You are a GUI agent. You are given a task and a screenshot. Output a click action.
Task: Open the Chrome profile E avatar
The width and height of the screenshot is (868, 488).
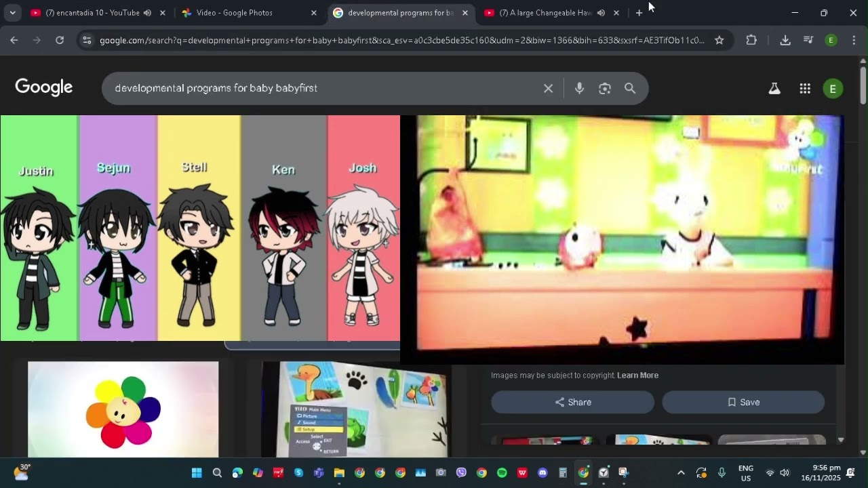click(831, 41)
